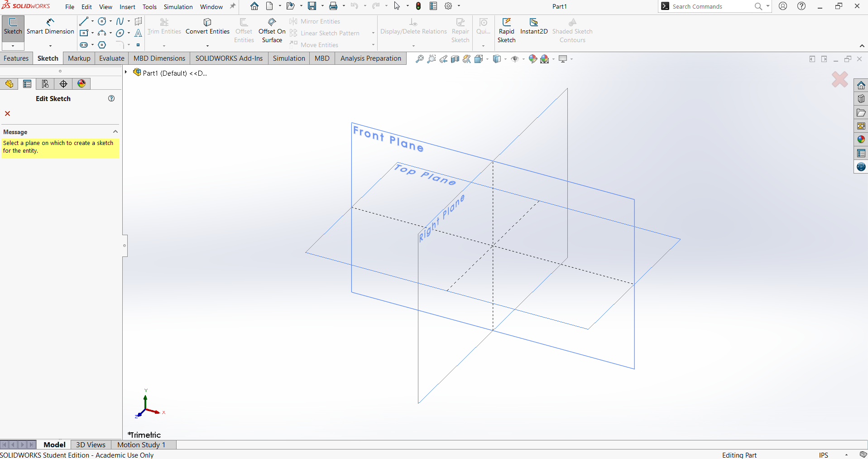Collapse the CommandManager ribbon chevron
The height and width of the screenshot is (459, 868).
(862, 46)
